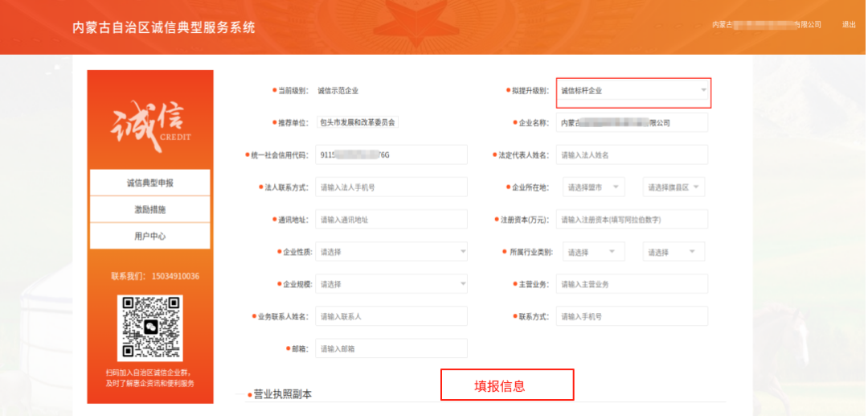The image size is (868, 420).
Task: Open the 激励措施 menu item
Action: (150, 209)
